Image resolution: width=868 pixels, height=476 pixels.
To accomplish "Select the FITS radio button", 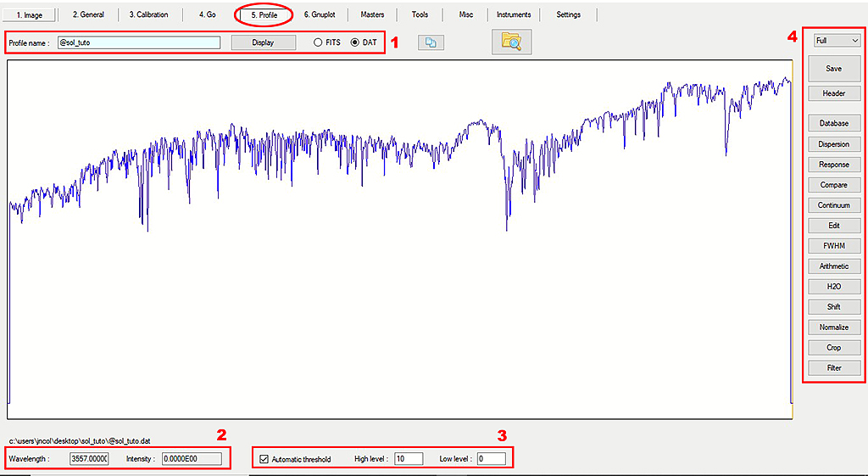I will pos(319,42).
